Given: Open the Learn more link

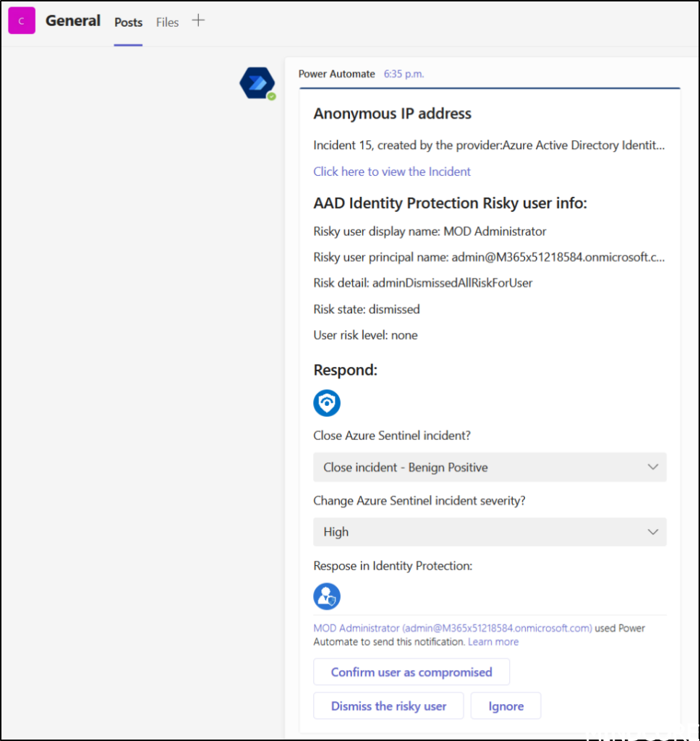Looking at the screenshot, I should (493, 641).
